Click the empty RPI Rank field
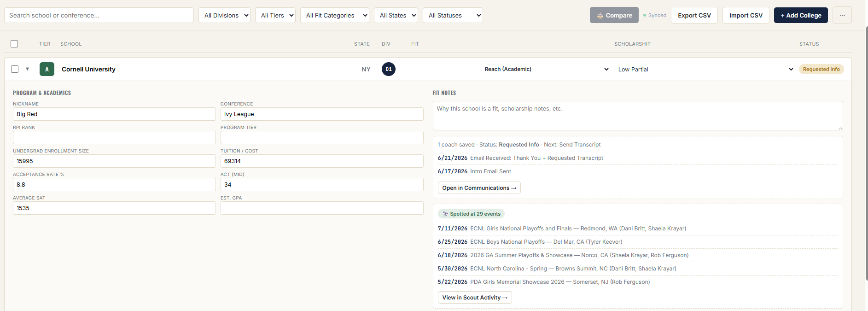868x311 pixels. 114,138
